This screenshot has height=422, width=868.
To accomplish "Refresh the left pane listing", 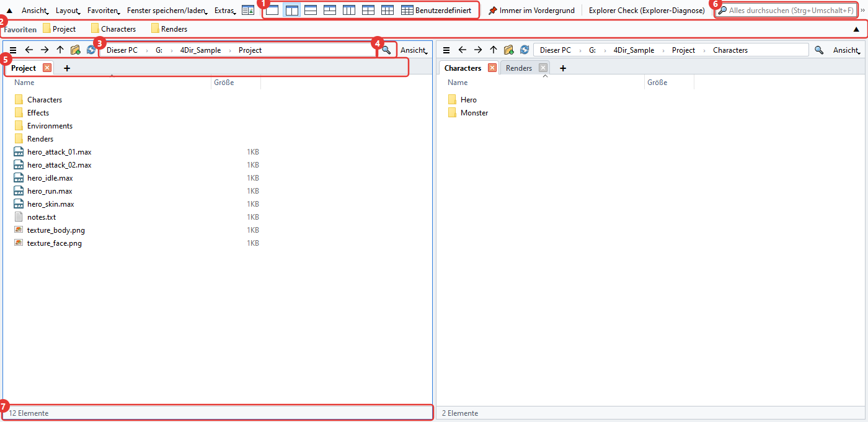I will click(91, 50).
